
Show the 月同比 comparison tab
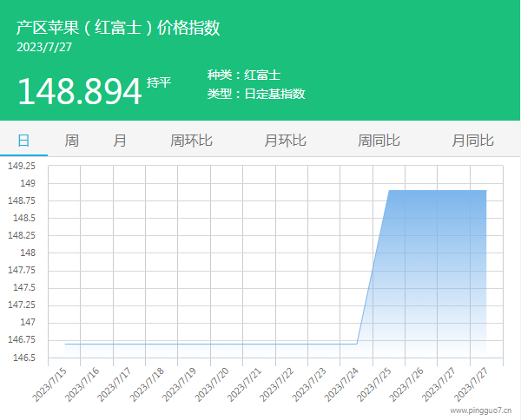tap(472, 141)
